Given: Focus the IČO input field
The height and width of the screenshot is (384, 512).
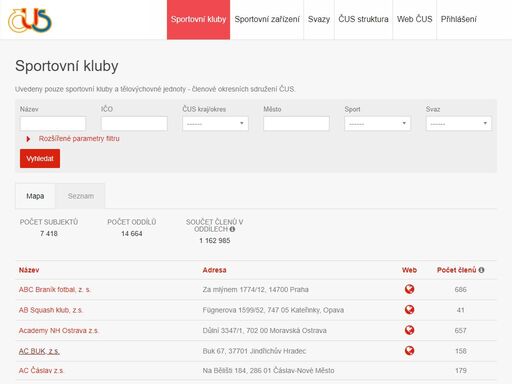Looking at the screenshot, I should click(134, 123).
